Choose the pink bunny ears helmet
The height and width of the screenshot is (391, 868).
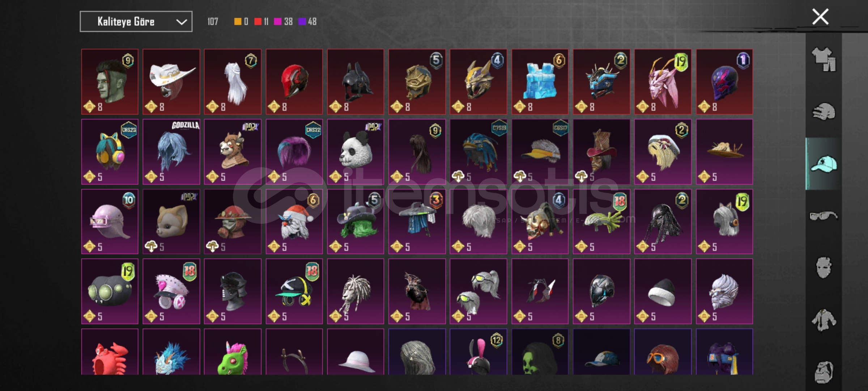pos(478,352)
